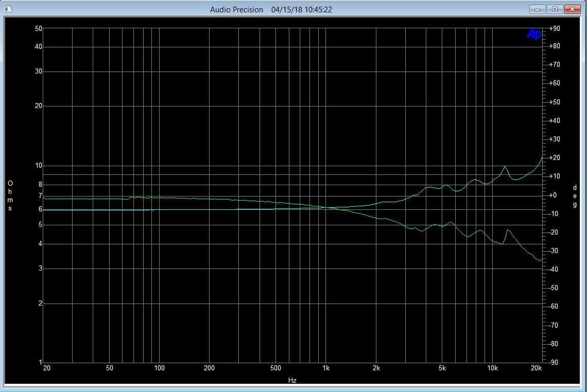The height and width of the screenshot is (392, 587).
Task: Click the 04/15/18 10:45:22 timestamp
Action: tap(302, 10)
